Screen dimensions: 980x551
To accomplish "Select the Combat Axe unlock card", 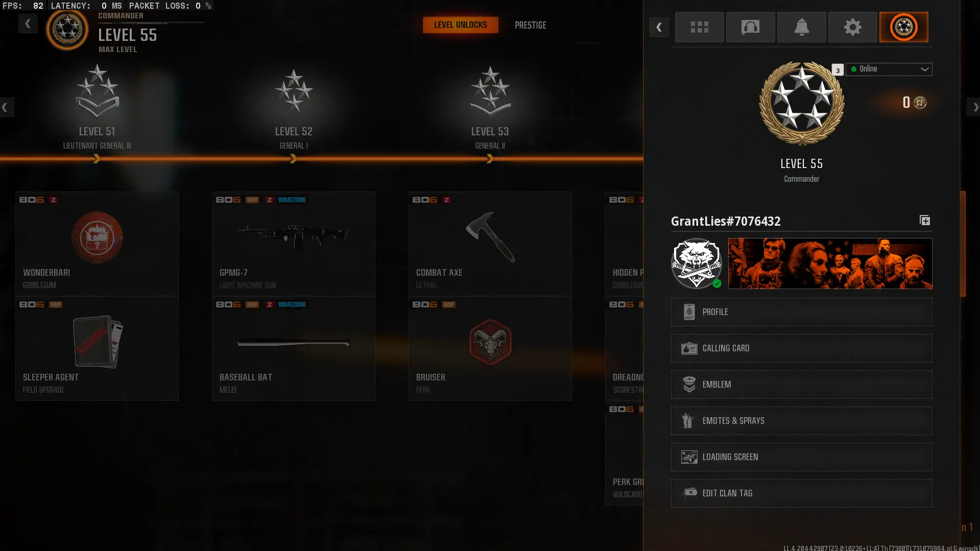I will point(490,244).
